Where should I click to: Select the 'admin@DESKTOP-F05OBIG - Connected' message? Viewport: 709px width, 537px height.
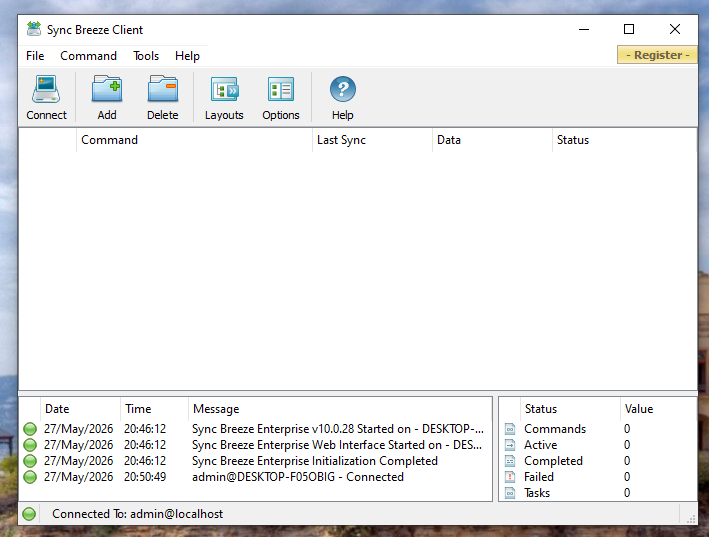pos(298,477)
